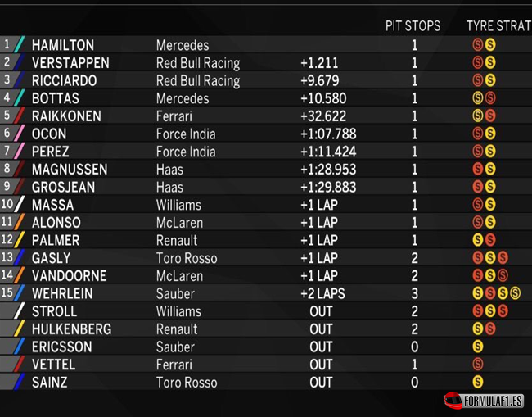Click Perez's +1:11.424 gap time

[x=328, y=152]
